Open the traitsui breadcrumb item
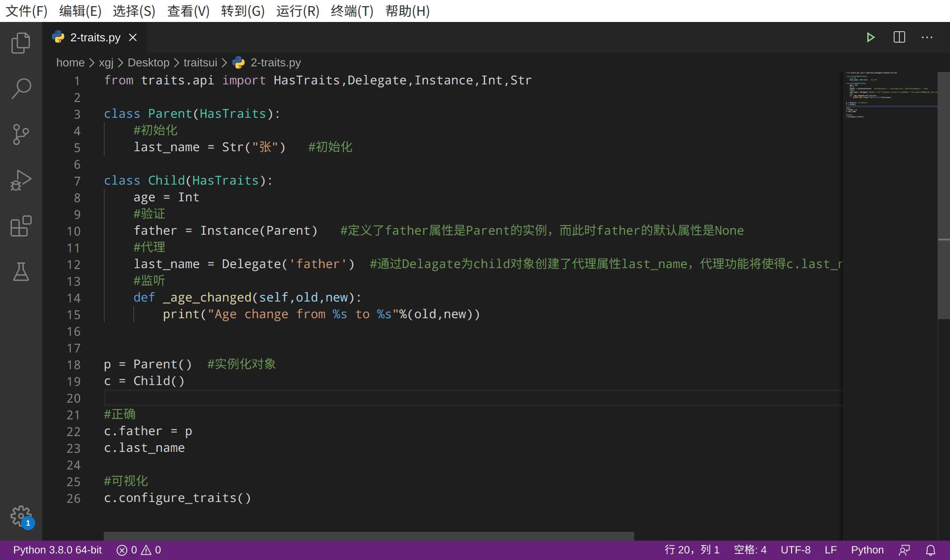 coord(200,62)
